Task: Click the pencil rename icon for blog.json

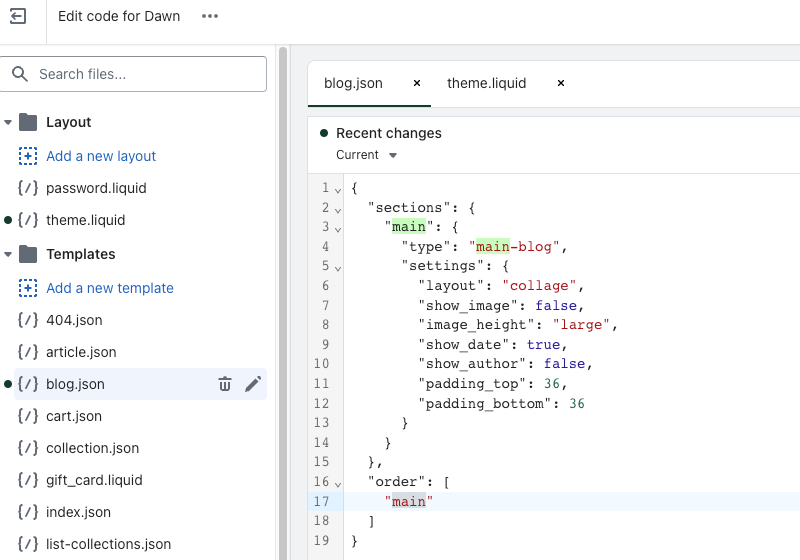Action: click(x=253, y=384)
